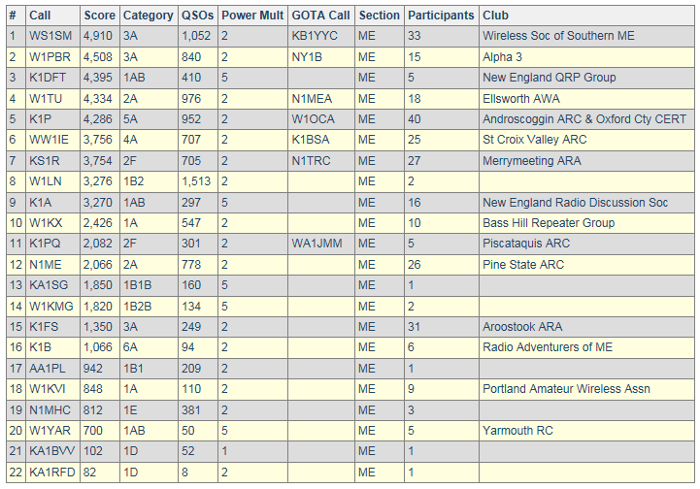Select call sign WW1IE
This screenshot has width=700, height=489.
pyautogui.click(x=49, y=140)
